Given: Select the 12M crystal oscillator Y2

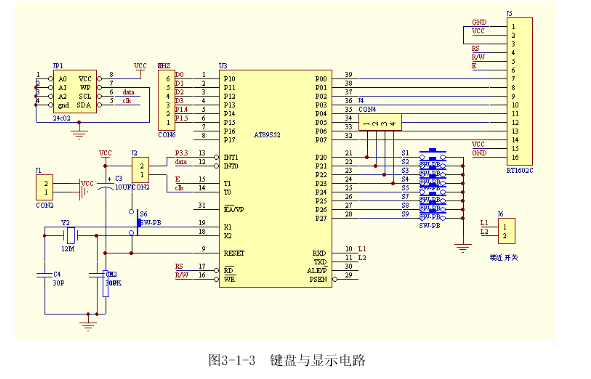Looking at the screenshot, I should pyautogui.click(x=70, y=235).
